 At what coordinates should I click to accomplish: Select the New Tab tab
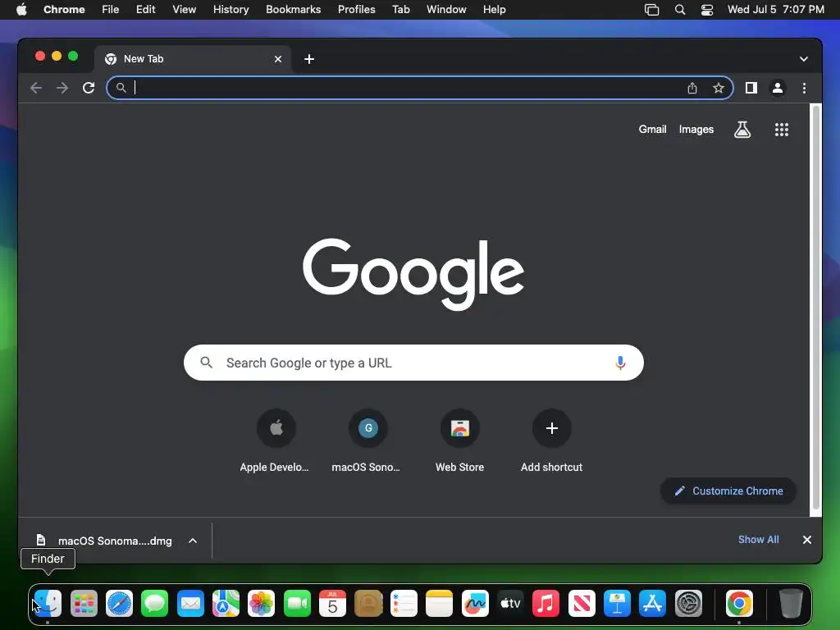click(193, 59)
